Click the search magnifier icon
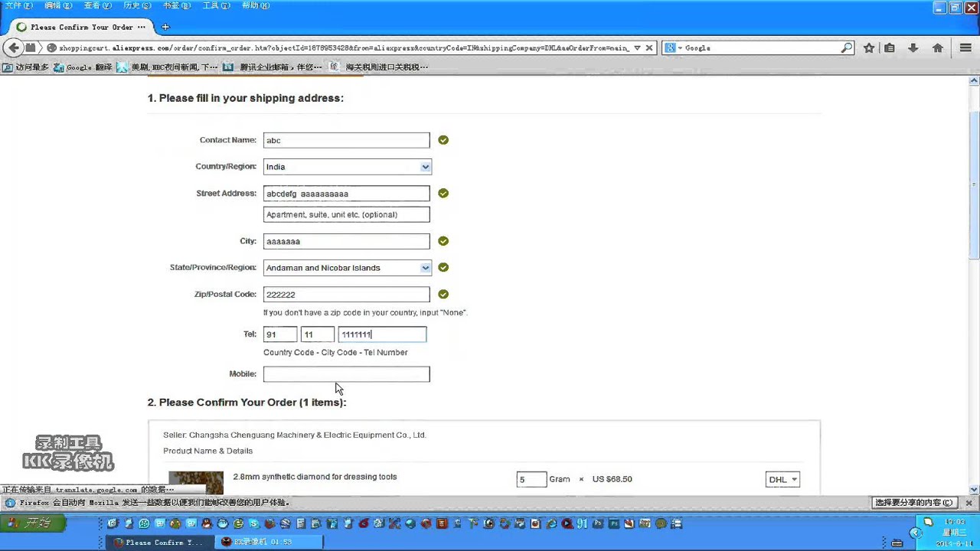This screenshot has width=980, height=551. pyautogui.click(x=846, y=47)
